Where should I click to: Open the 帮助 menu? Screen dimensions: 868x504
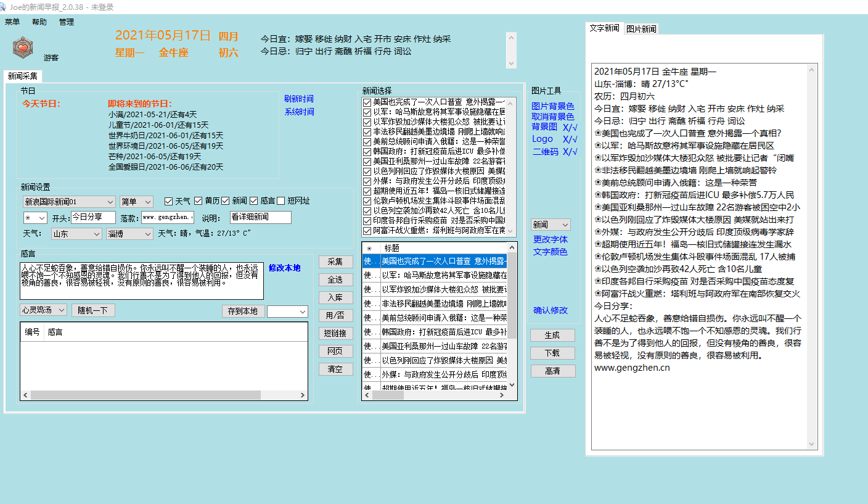pos(39,22)
